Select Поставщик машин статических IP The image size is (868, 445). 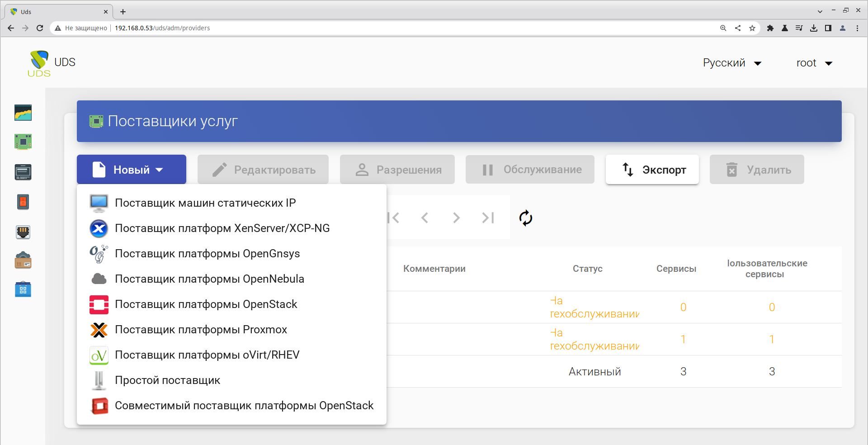[x=231, y=203]
